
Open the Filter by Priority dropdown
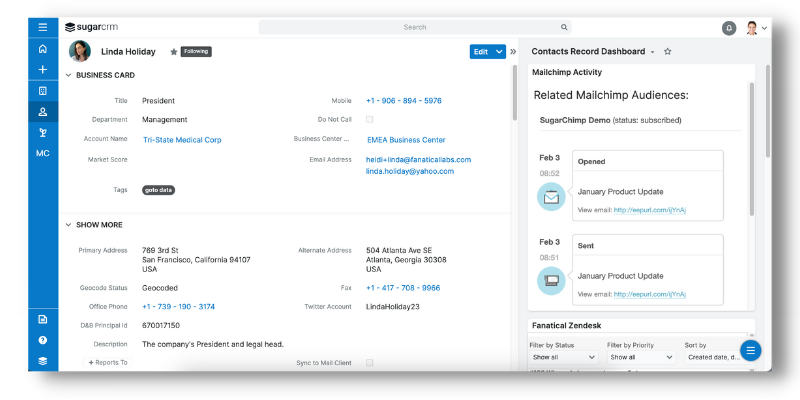coord(641,357)
